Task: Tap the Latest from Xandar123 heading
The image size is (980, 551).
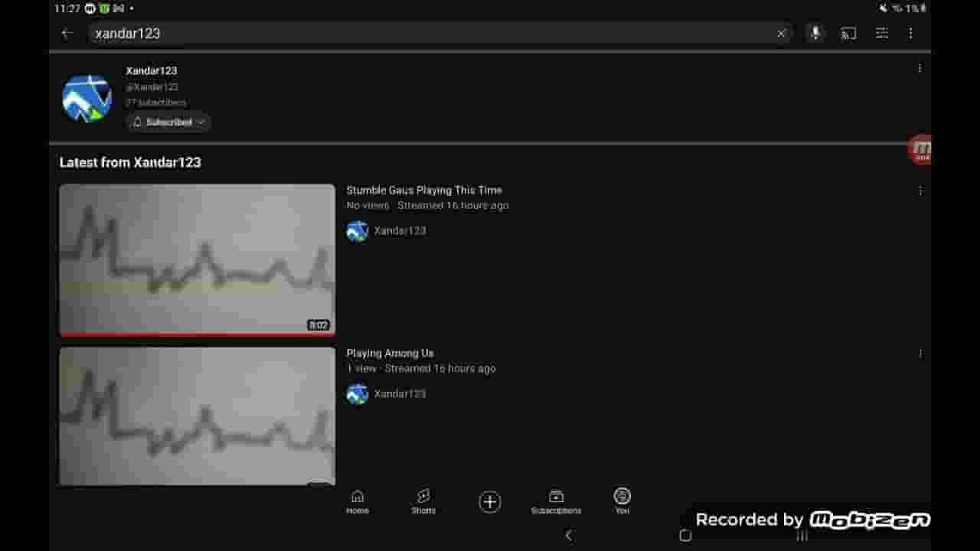Action: click(130, 162)
